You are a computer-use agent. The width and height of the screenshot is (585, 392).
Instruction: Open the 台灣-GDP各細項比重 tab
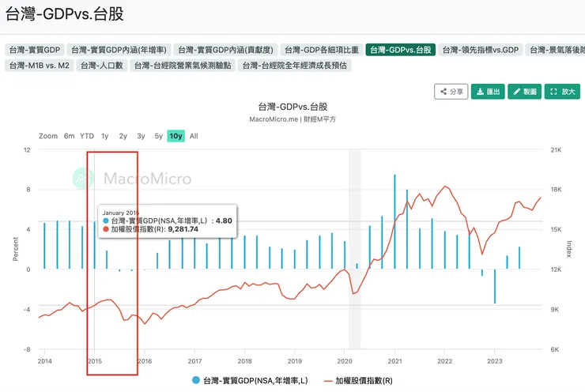coord(322,50)
